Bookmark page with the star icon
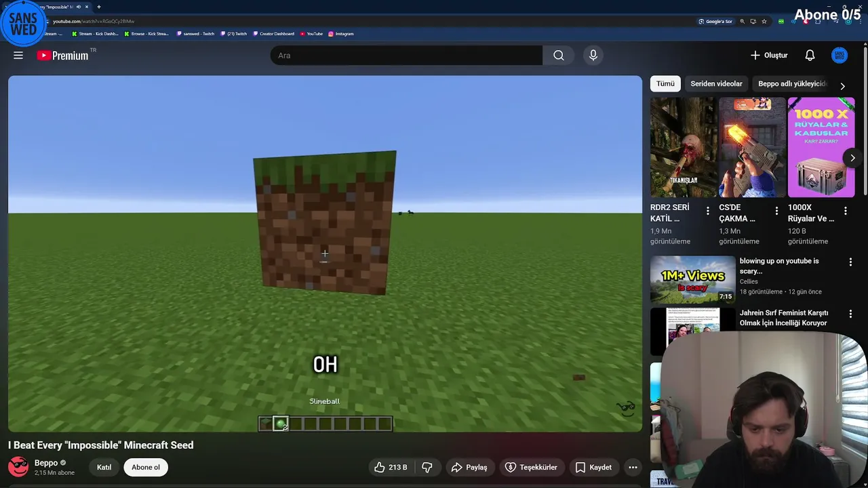The width and height of the screenshot is (868, 488). point(764,22)
